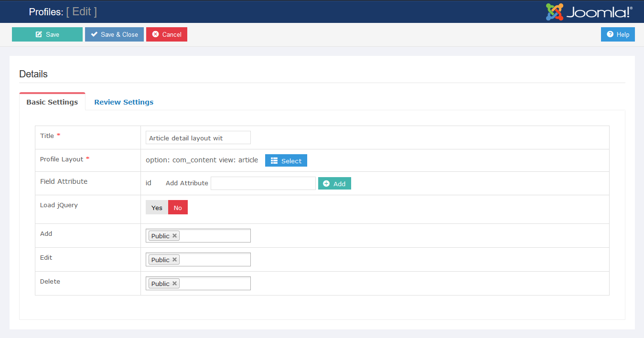Switch to the Review Settings tab
The width and height of the screenshot is (644, 338).
124,102
